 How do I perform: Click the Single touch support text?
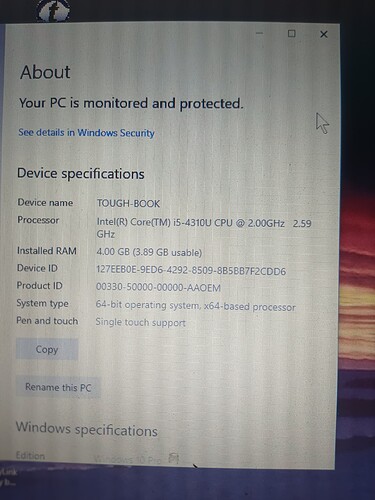140,322
